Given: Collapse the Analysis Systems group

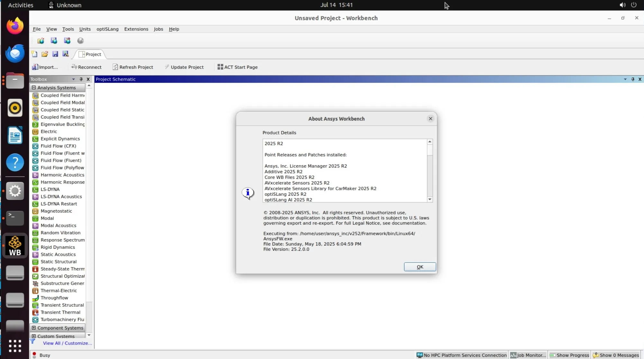Looking at the screenshot, I should click(34, 87).
